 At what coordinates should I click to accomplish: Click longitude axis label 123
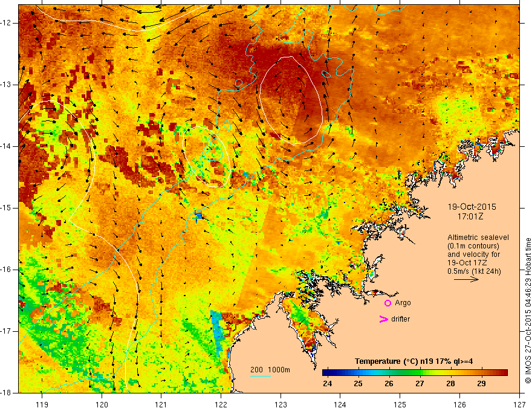coord(281,404)
